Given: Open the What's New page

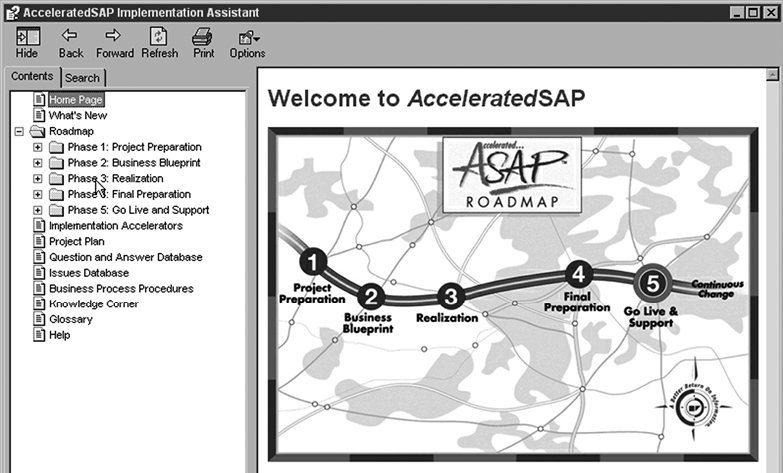Looking at the screenshot, I should point(78,115).
